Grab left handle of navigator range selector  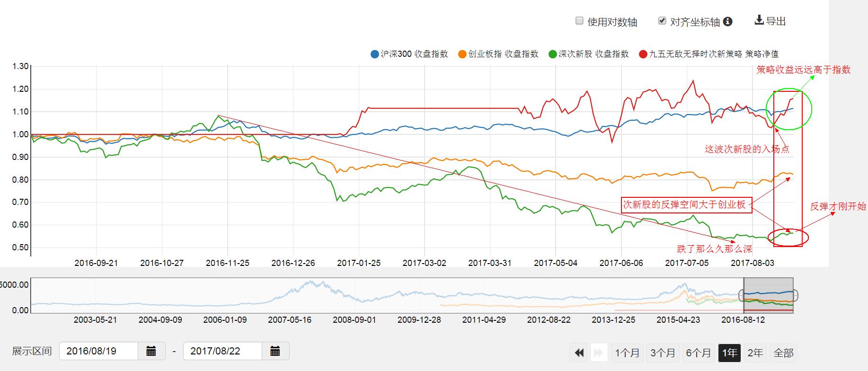(x=742, y=295)
